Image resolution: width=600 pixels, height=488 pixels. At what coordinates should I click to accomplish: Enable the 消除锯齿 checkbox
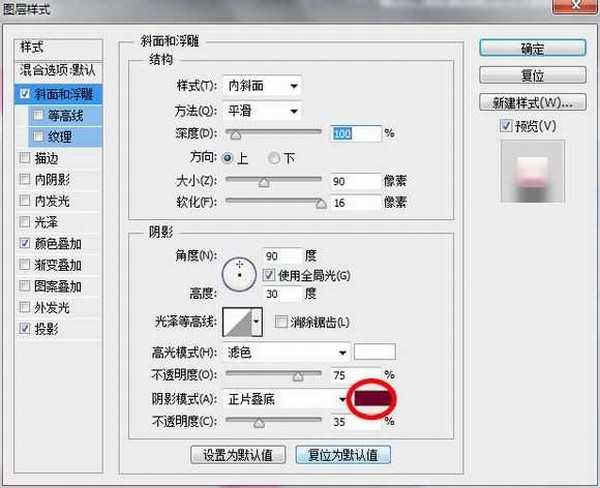click(281, 322)
